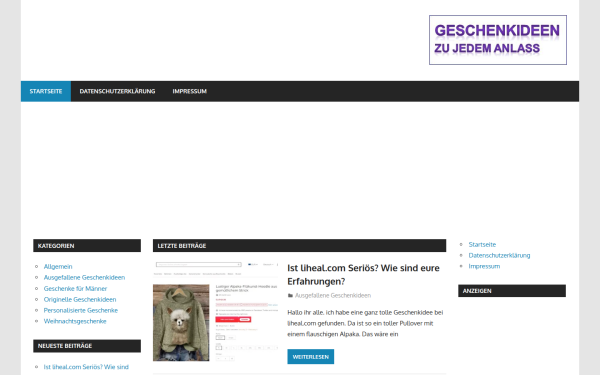Click the Geschenkideen zu jedem Anlass logo

click(x=498, y=40)
